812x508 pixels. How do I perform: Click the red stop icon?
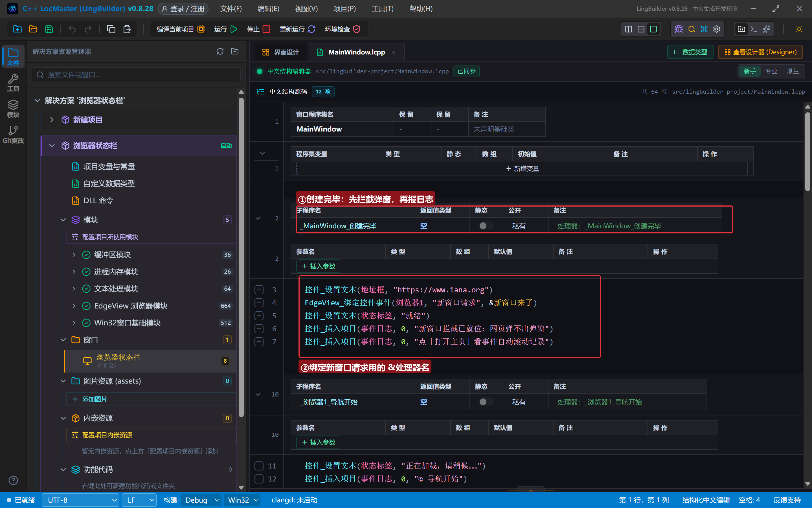click(x=266, y=29)
